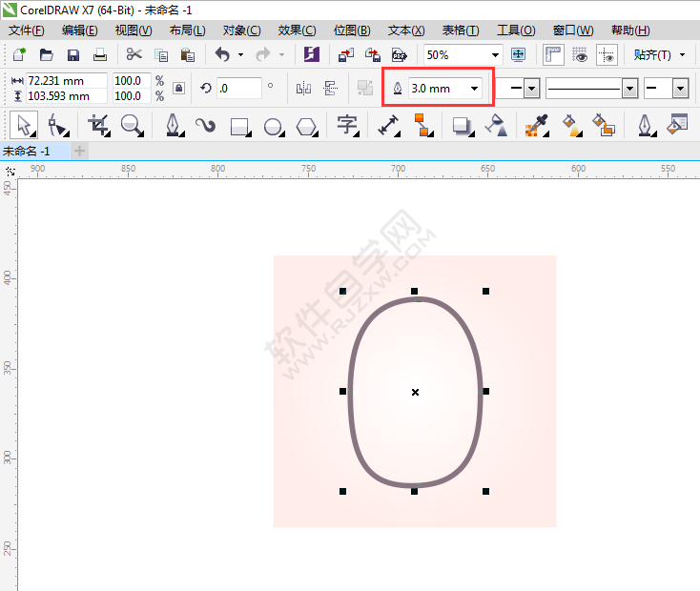Click the Redo arrow icon
Image resolution: width=700 pixels, height=591 pixels.
[263, 54]
